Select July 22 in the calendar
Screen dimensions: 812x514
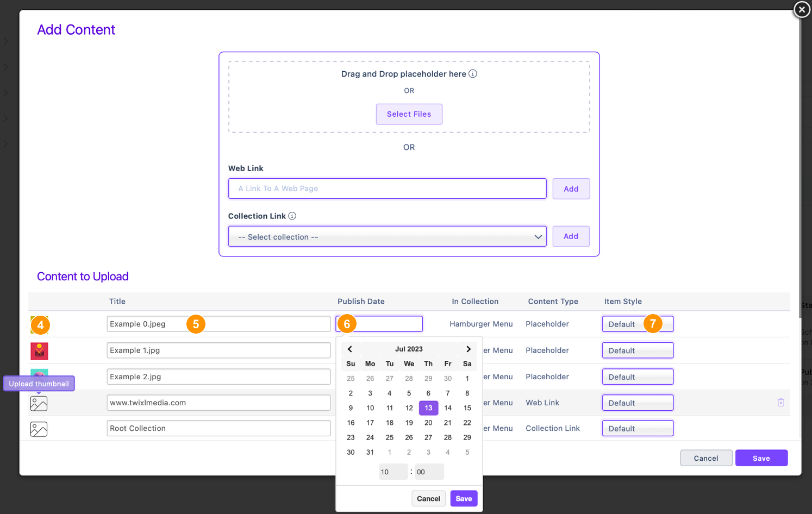pos(467,423)
